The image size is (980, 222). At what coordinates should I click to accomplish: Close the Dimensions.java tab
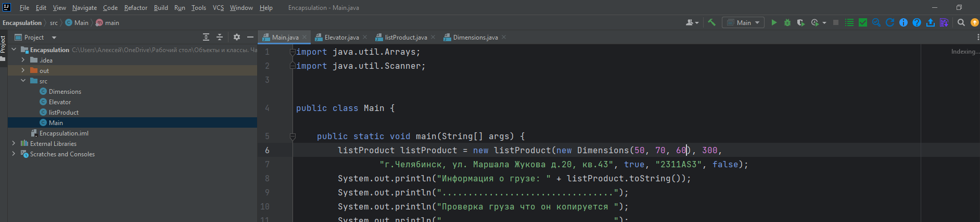click(x=504, y=37)
